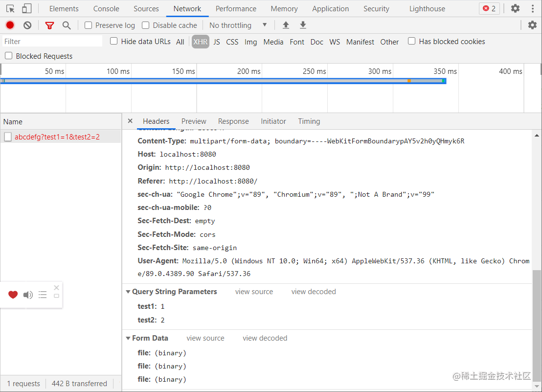Collapse the Form Data section
The image size is (542, 392).
coord(128,338)
